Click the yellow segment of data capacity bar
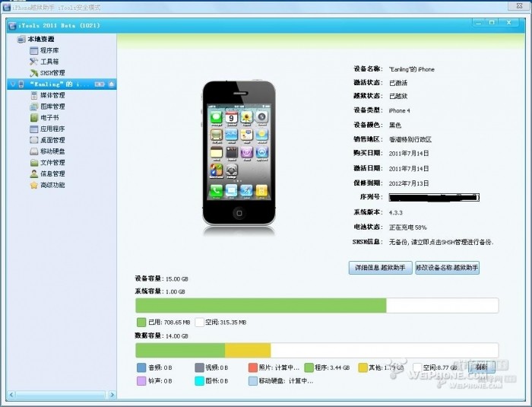This screenshot has width=532, height=407. (248, 350)
